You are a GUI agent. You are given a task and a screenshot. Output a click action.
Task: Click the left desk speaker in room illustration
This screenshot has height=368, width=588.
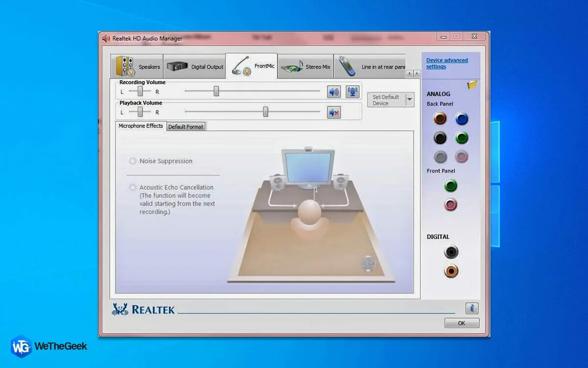277,183
